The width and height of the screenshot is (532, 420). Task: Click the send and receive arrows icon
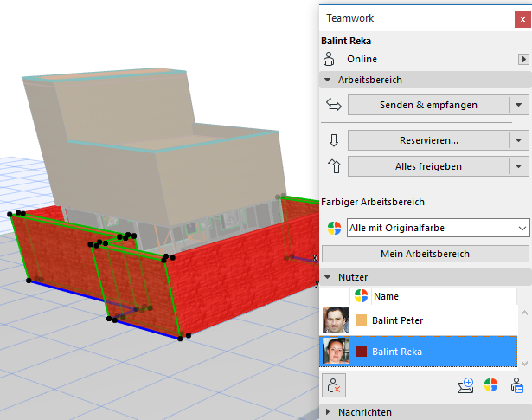(334, 105)
